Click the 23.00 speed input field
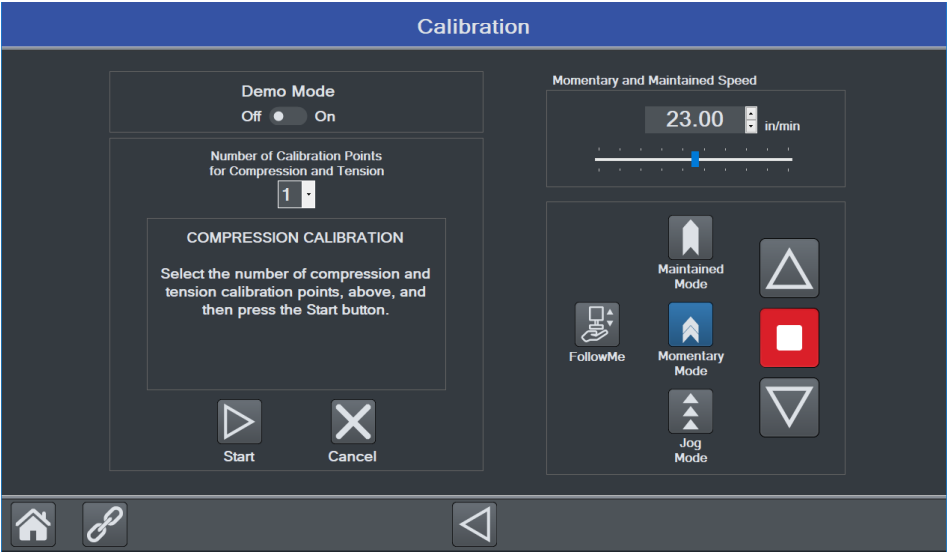 pyautogui.click(x=694, y=120)
